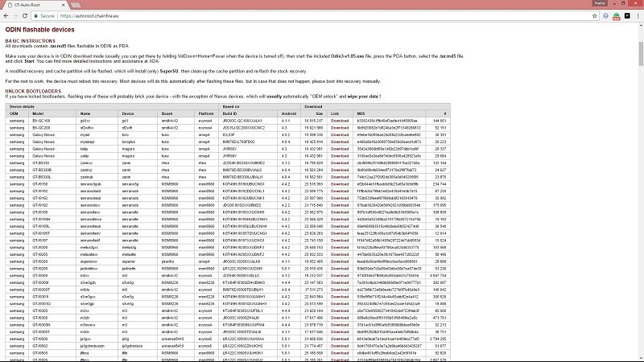Image resolution: width=644 pixels, height=362 pixels.
Task: Download the yakju maguro file
Action: click(x=340, y=156)
